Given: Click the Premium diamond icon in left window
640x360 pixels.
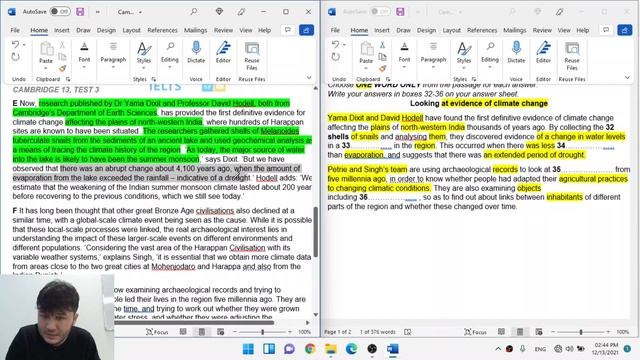Looking at the screenshot, I should click(219, 11).
